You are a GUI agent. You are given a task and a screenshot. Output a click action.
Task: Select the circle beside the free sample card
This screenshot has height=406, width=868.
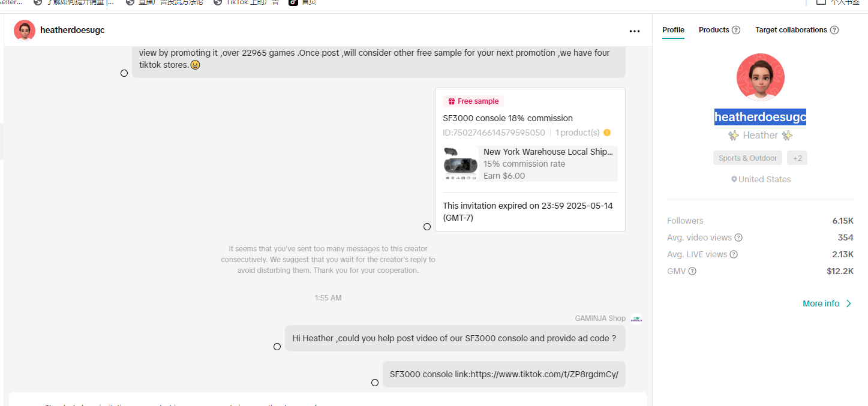coord(427,227)
